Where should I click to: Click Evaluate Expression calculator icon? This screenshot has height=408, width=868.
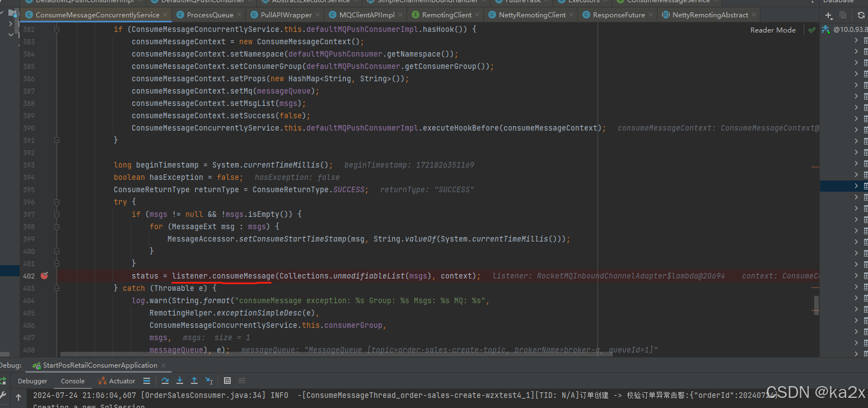tap(227, 381)
